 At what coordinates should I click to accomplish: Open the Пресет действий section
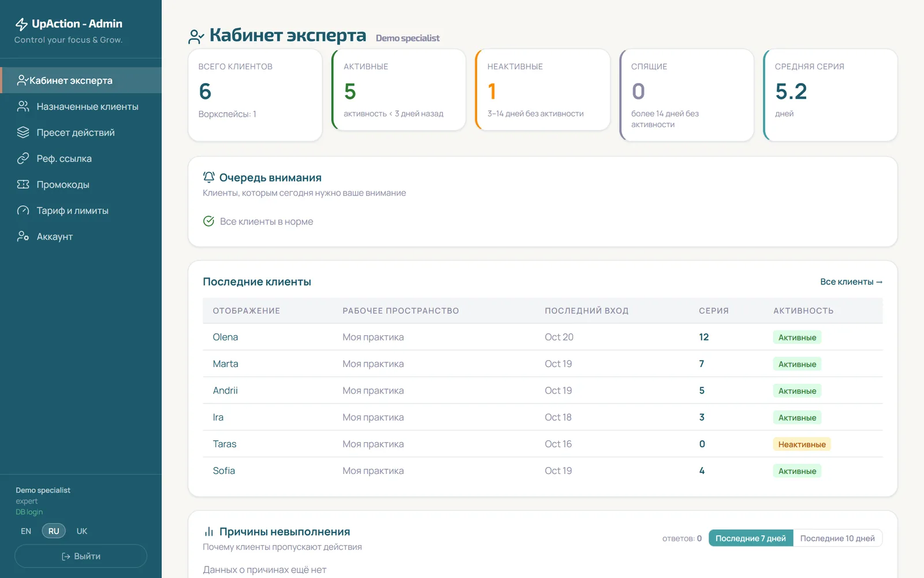(81, 132)
